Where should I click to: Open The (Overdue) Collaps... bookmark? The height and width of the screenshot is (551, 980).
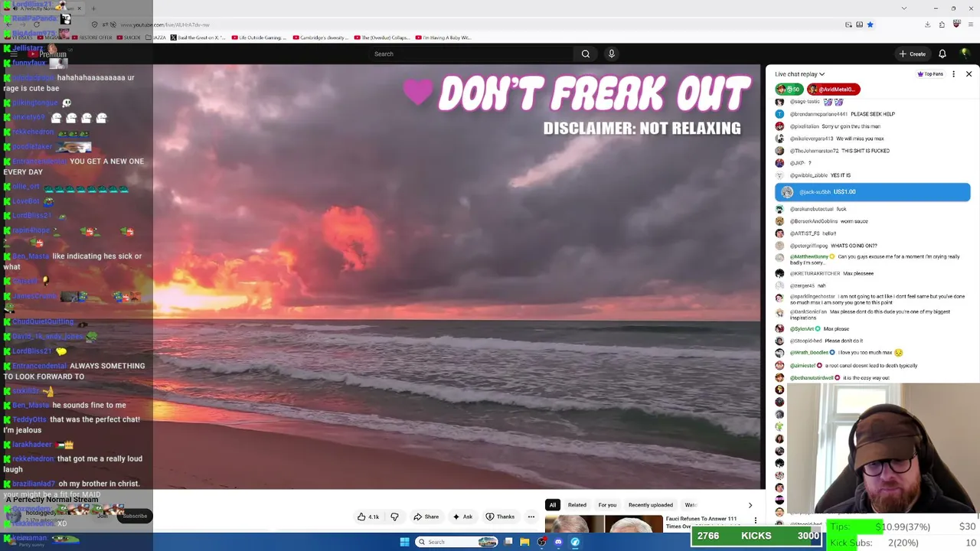point(381,37)
